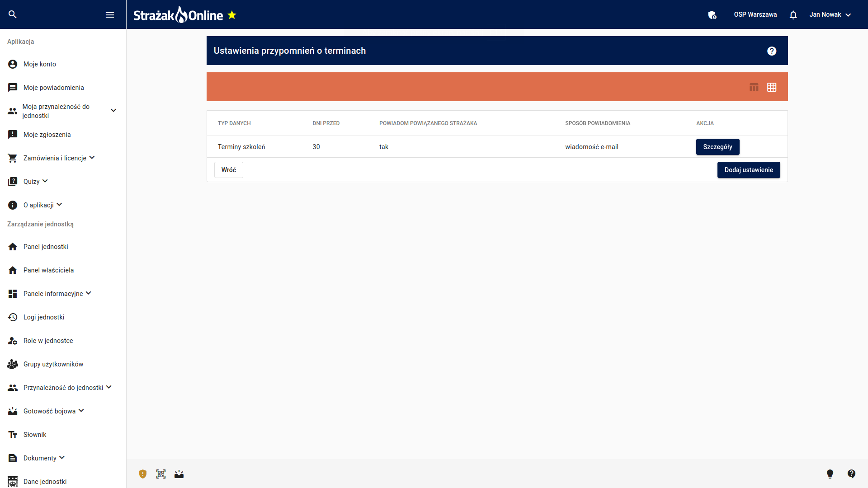The height and width of the screenshot is (488, 868).
Task: Click the search magnifier icon
Action: click(x=13, y=14)
